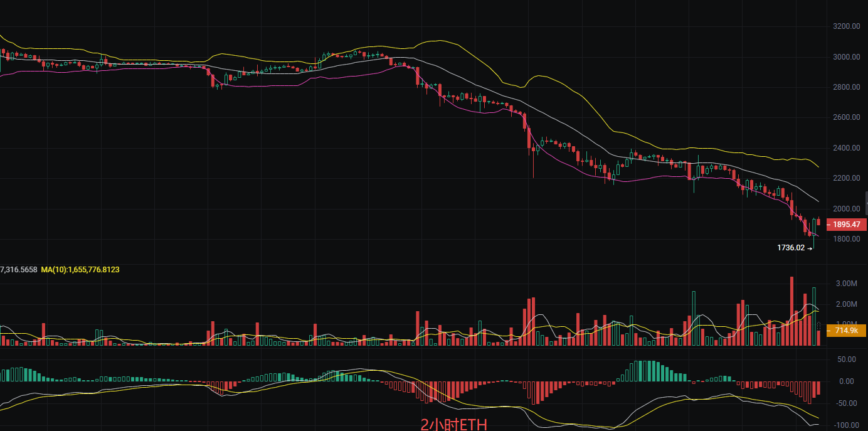Click the orange 714.9k volume tag

tap(846, 331)
